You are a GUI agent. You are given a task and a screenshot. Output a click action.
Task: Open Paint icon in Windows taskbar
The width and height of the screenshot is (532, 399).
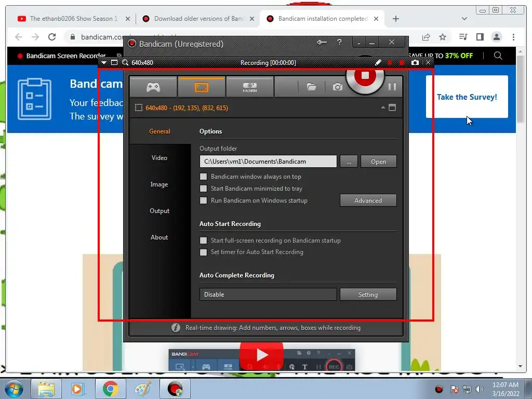(x=143, y=389)
